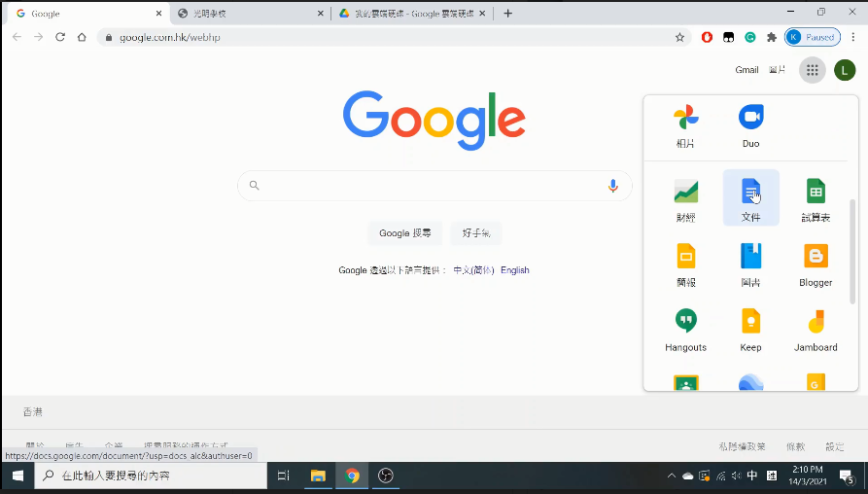Open Google Keep app
Screen dimensions: 868x494
click(x=750, y=330)
